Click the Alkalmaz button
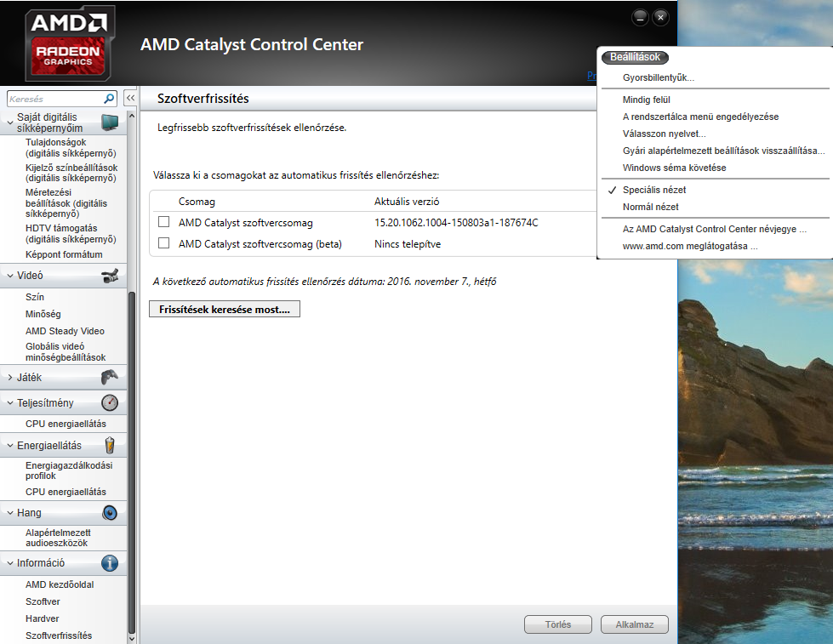 pyautogui.click(x=634, y=624)
